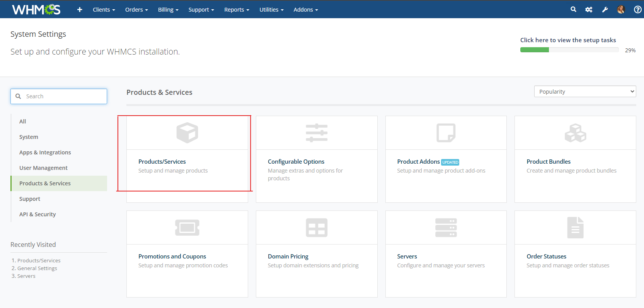
Task: Click 'Setup domain extensions and pricing' text
Action: tap(313, 265)
